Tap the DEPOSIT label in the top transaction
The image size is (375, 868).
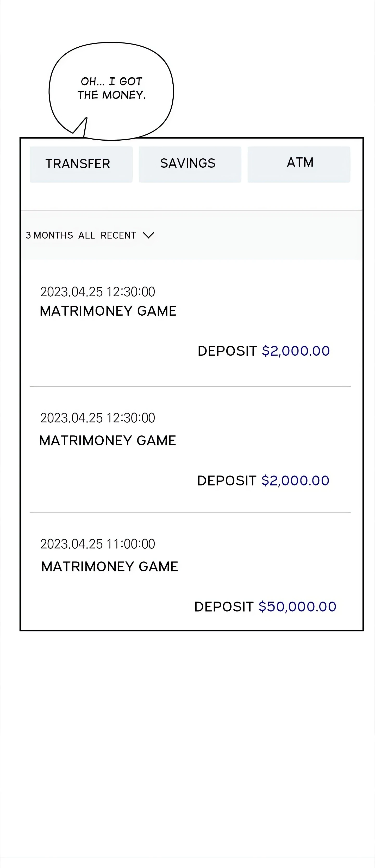coord(227,351)
